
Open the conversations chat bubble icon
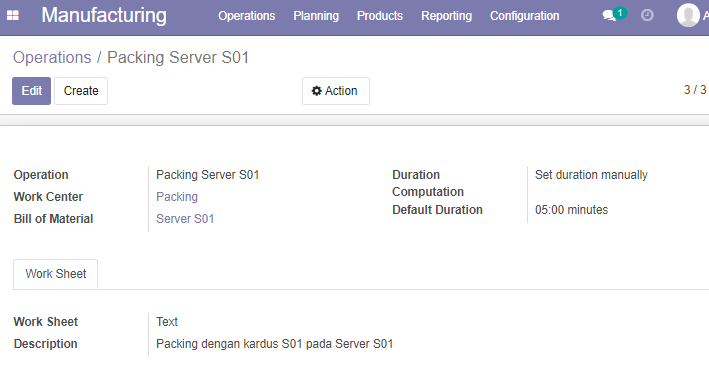click(609, 16)
